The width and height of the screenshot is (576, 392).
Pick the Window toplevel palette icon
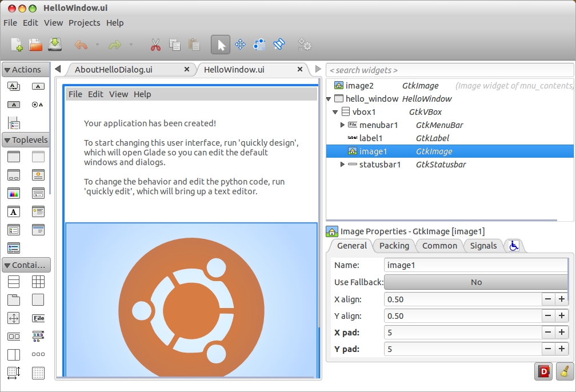(x=14, y=157)
